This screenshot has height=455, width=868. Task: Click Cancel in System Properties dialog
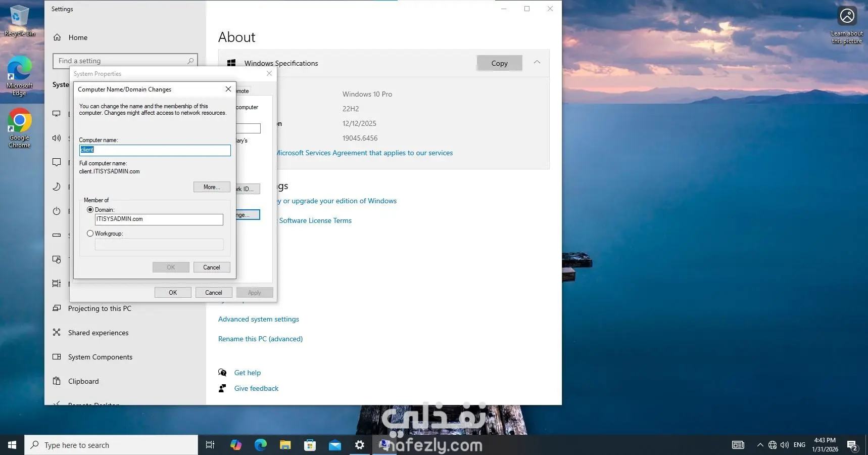214,293
